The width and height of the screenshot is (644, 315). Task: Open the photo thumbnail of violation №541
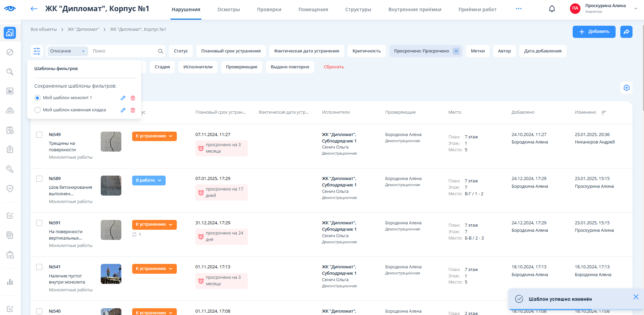[x=111, y=274]
